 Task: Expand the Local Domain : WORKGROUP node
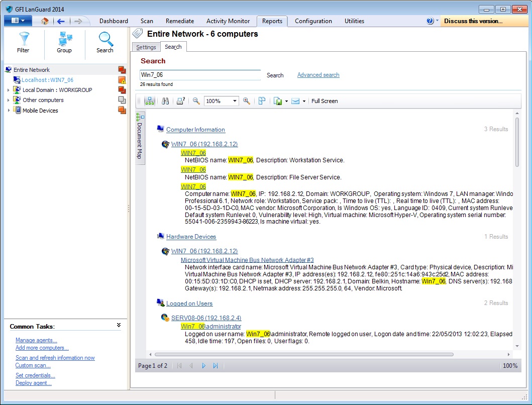pos(9,90)
